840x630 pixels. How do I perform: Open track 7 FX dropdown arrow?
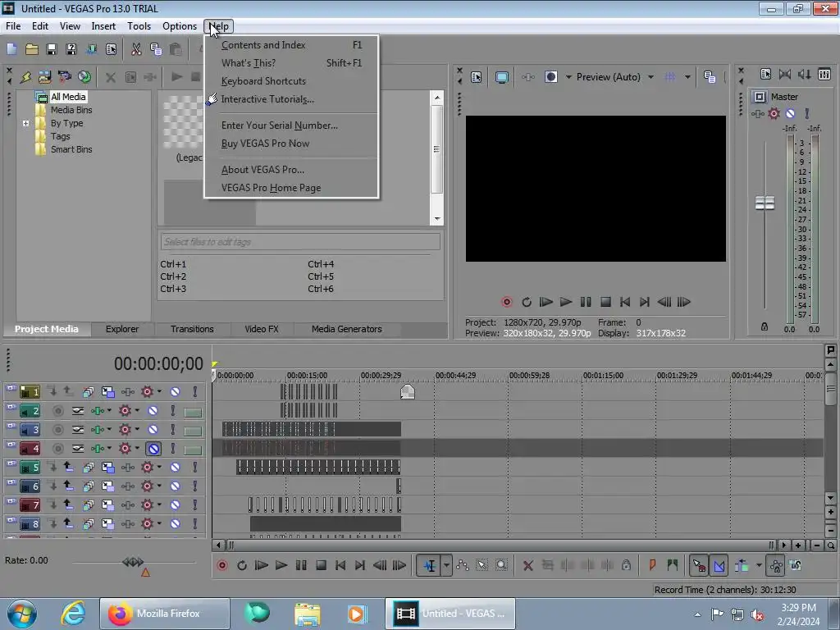coord(159,504)
